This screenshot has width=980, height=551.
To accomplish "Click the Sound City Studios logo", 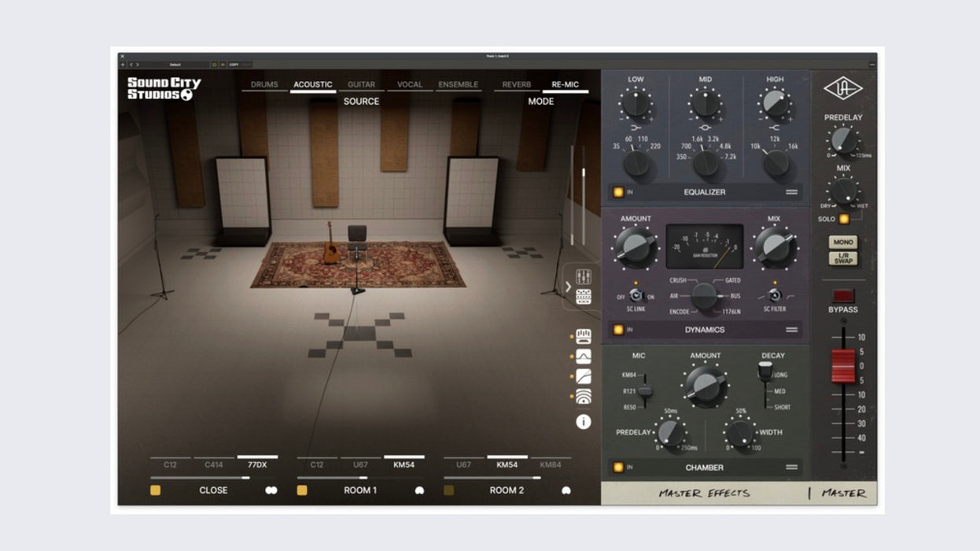I will tap(164, 88).
